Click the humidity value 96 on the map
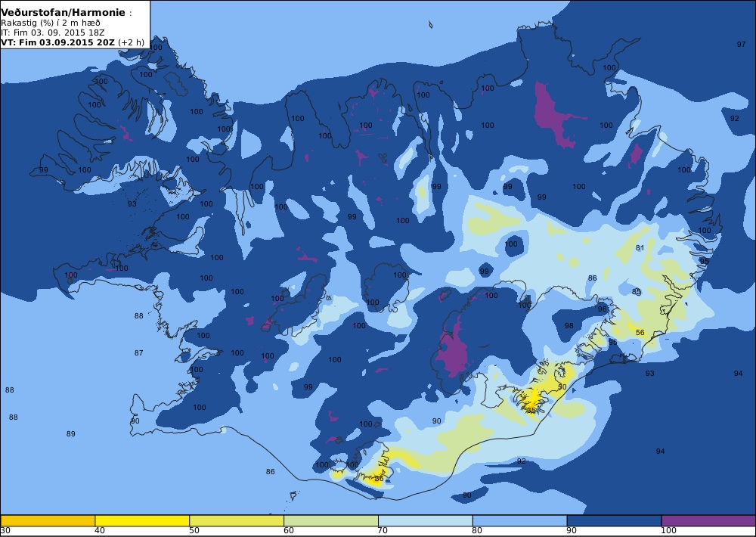The height and width of the screenshot is (537, 756). click(x=603, y=309)
